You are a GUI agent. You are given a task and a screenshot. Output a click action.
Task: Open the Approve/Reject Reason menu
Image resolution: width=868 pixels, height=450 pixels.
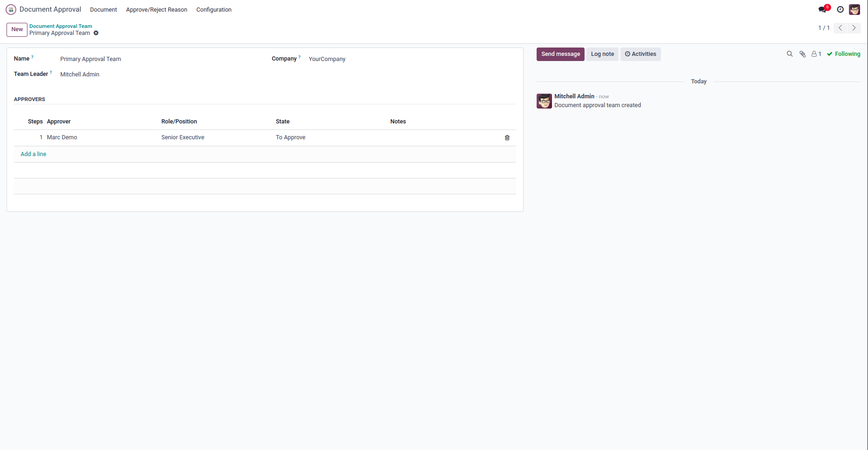156,10
